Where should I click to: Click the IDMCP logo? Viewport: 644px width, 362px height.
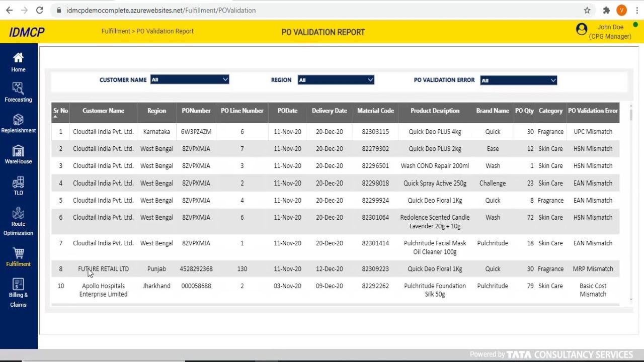click(x=27, y=32)
